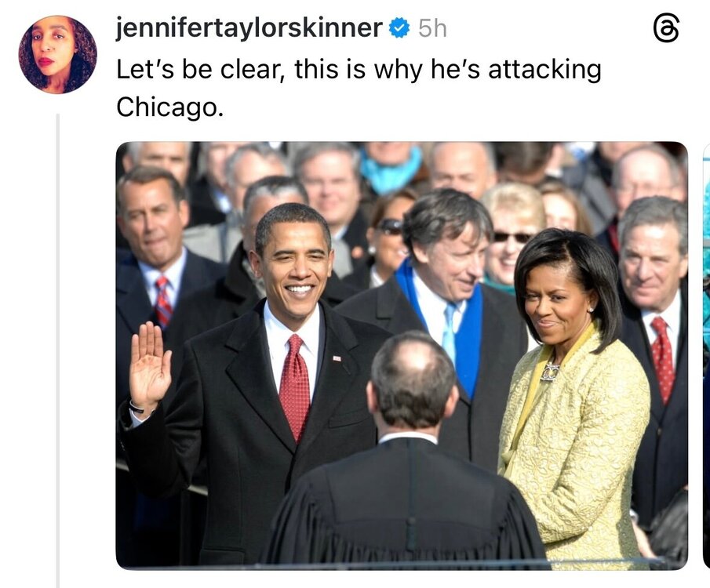Click the polka-dot red tie at right

662,360
